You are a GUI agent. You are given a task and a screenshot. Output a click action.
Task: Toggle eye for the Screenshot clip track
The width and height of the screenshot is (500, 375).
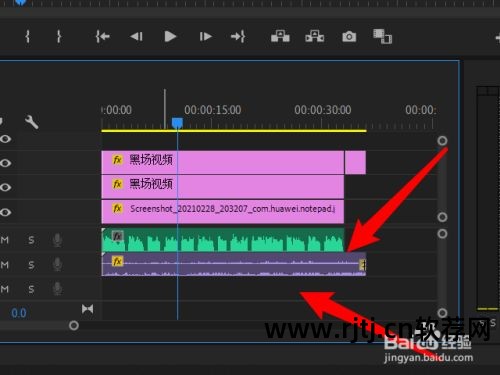(x=5, y=212)
